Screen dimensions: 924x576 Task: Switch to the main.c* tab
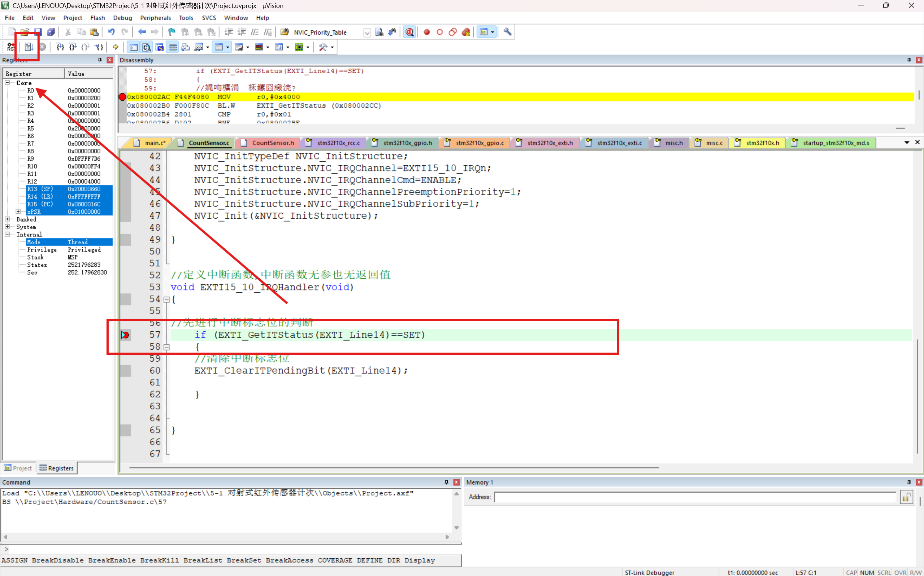151,143
